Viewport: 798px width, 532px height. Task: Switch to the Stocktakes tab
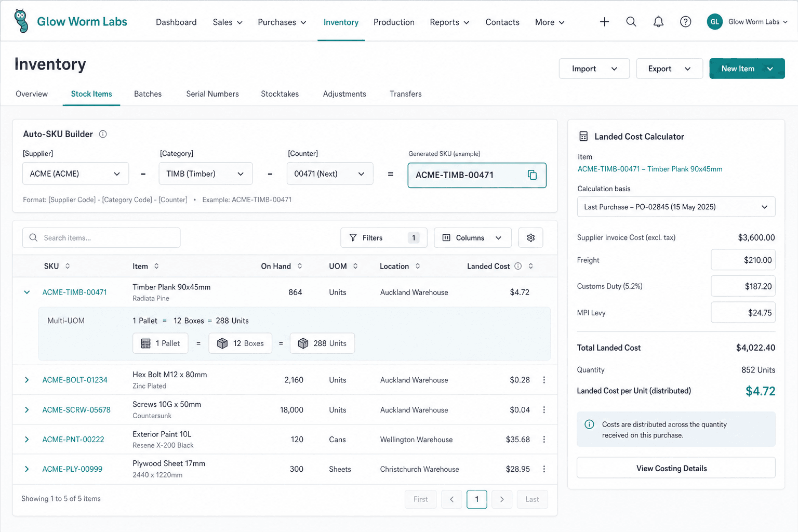pyautogui.click(x=280, y=94)
